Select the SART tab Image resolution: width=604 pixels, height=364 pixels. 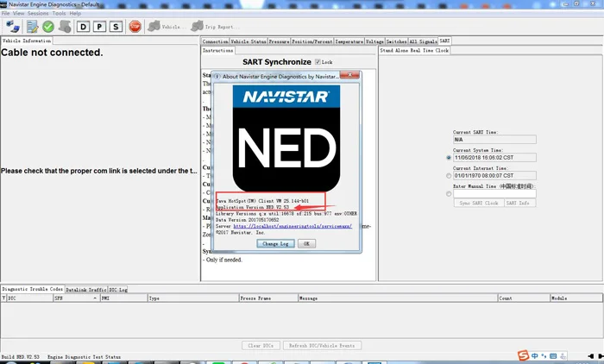click(x=444, y=41)
